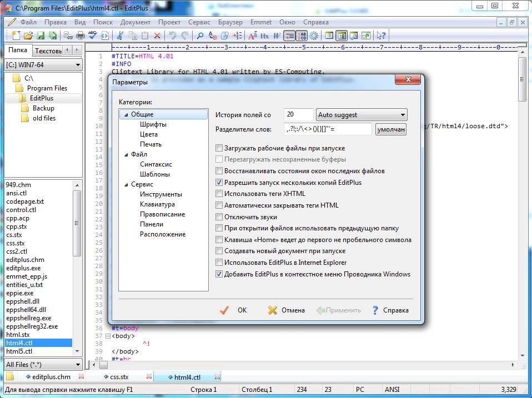Open the Документ menu
532x398 pixels.
click(135, 22)
